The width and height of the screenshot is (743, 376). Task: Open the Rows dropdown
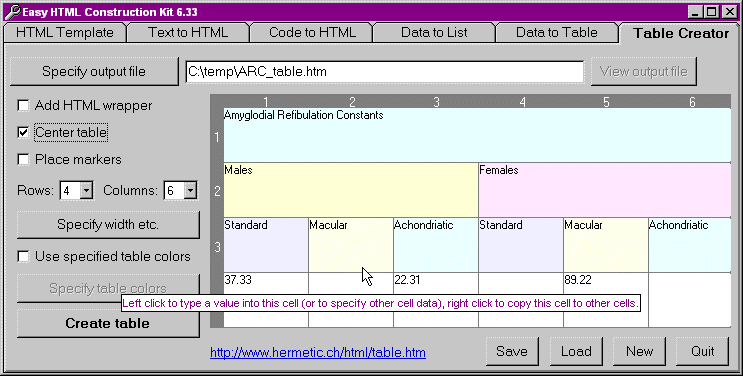[86, 191]
